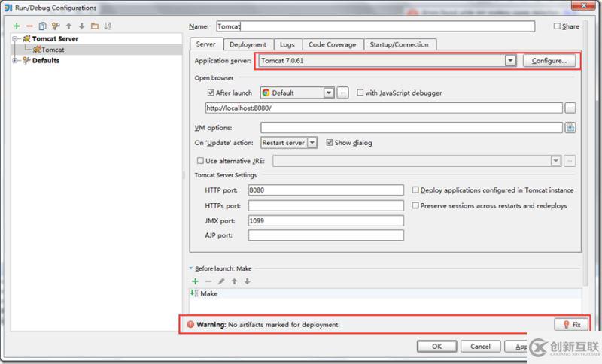The image size is (602, 364).
Task: Select Make task in before launch list
Action: tap(385, 293)
